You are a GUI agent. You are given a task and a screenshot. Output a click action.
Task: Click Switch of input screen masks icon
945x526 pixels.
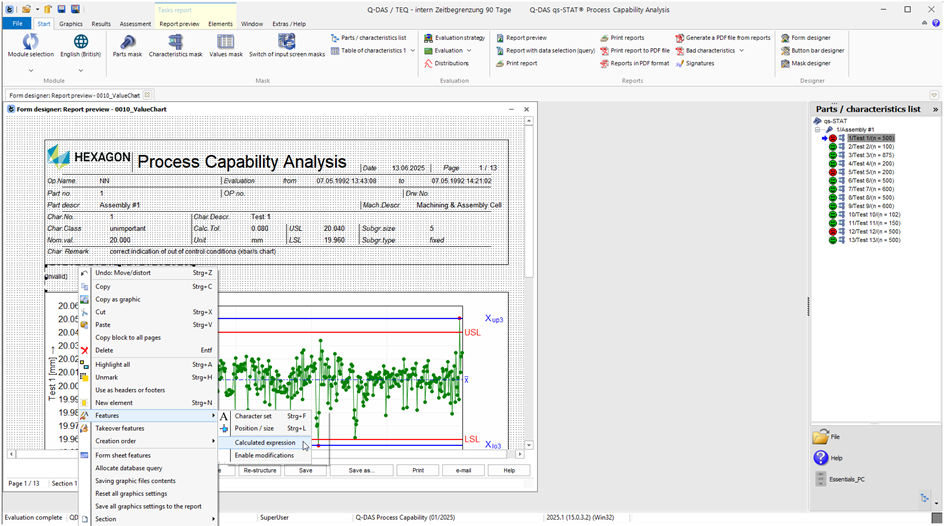click(286, 42)
